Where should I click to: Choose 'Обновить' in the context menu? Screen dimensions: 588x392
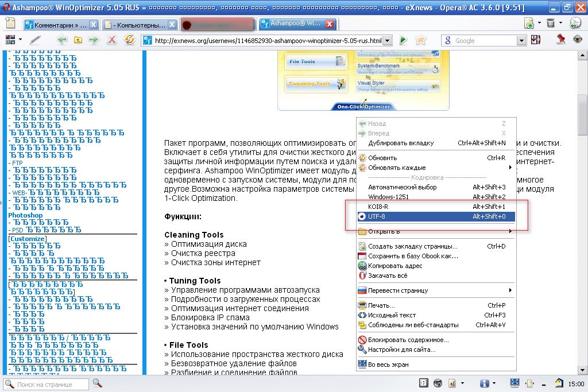pos(436,158)
